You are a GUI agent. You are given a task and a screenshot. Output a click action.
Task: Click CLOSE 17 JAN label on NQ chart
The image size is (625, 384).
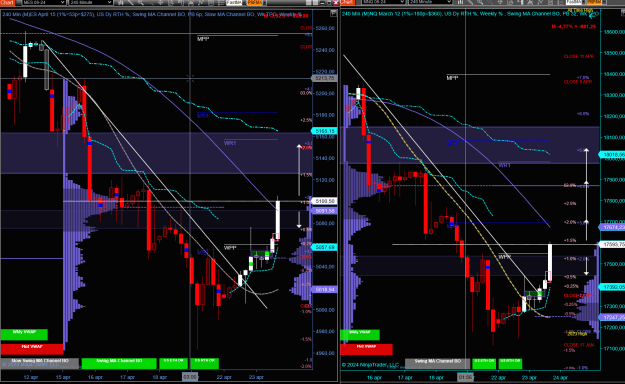tap(579, 345)
